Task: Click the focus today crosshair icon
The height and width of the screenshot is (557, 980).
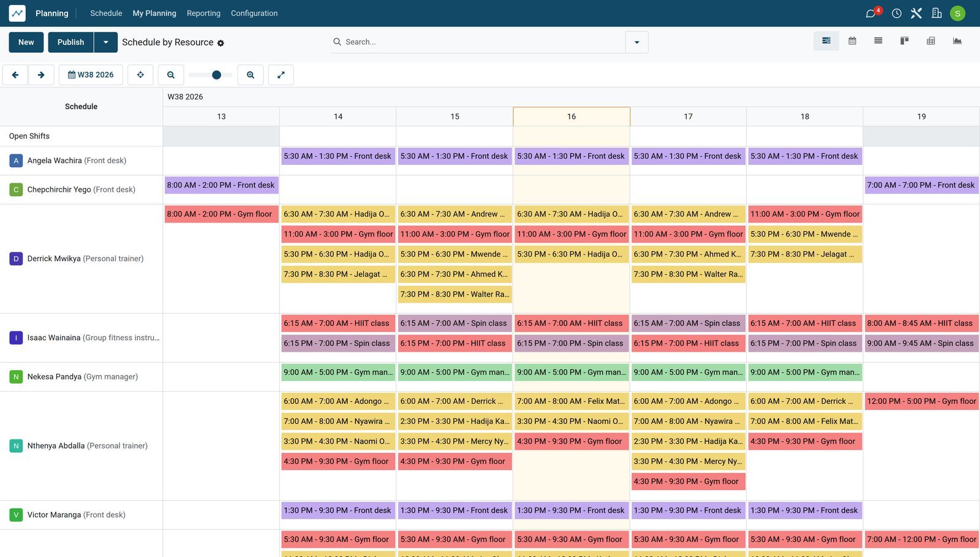Action: pos(140,75)
